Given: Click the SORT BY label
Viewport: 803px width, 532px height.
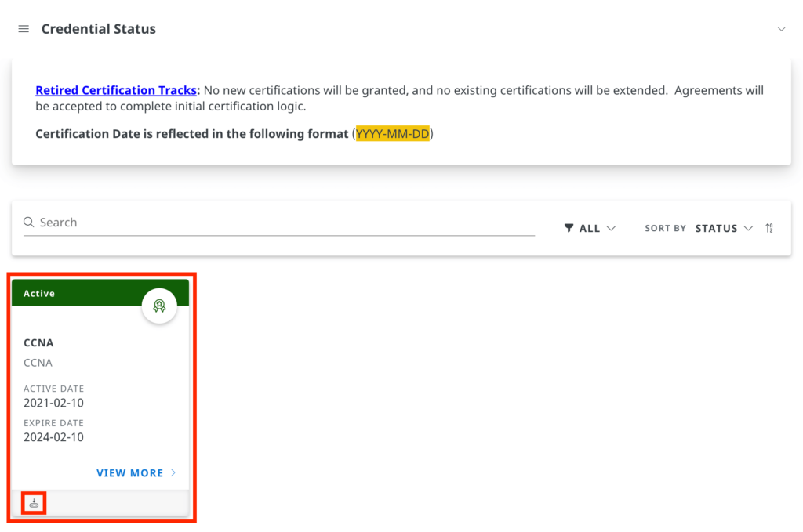Looking at the screenshot, I should pyautogui.click(x=665, y=228).
